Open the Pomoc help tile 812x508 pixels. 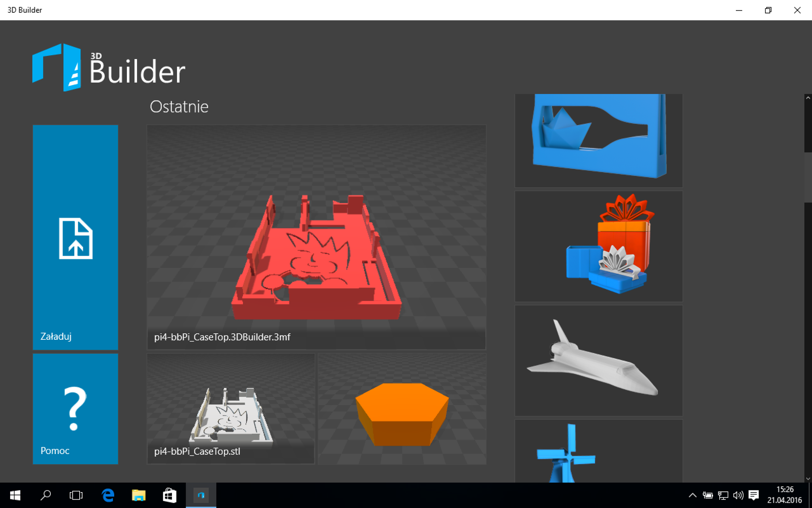click(x=75, y=409)
